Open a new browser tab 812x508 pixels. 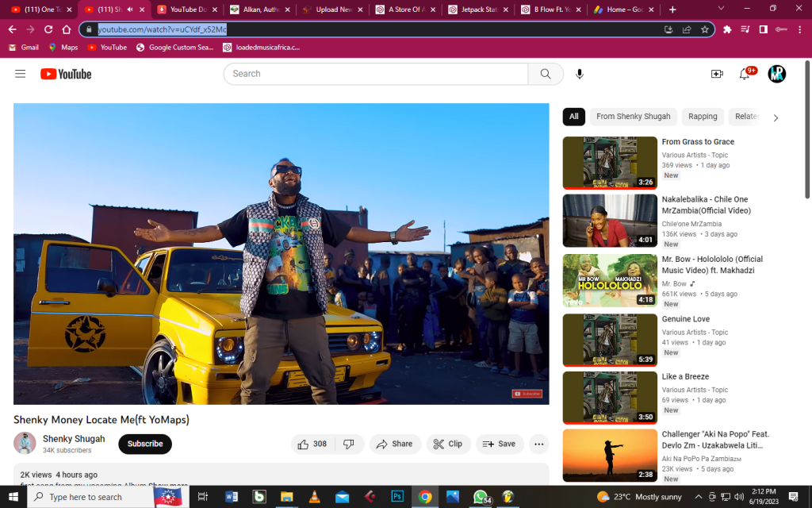pos(672,10)
